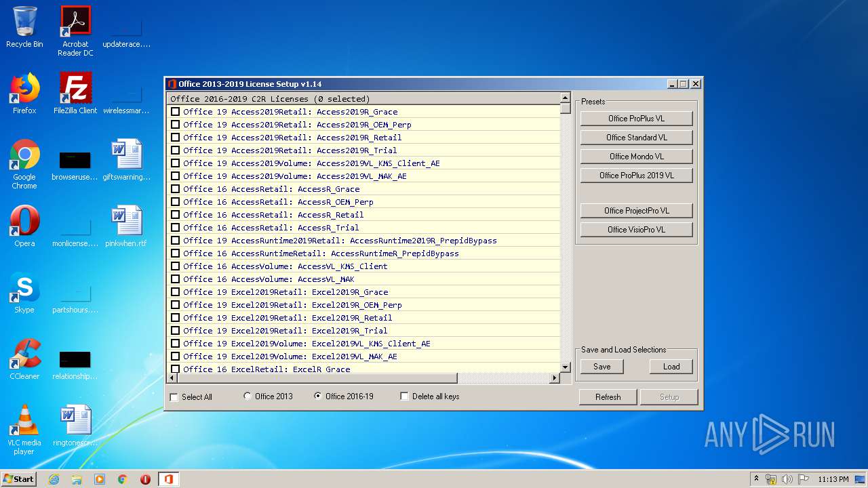Click the Office 2016-2019 C2R Licenses header
The width and height of the screenshot is (868, 488).
363,99
